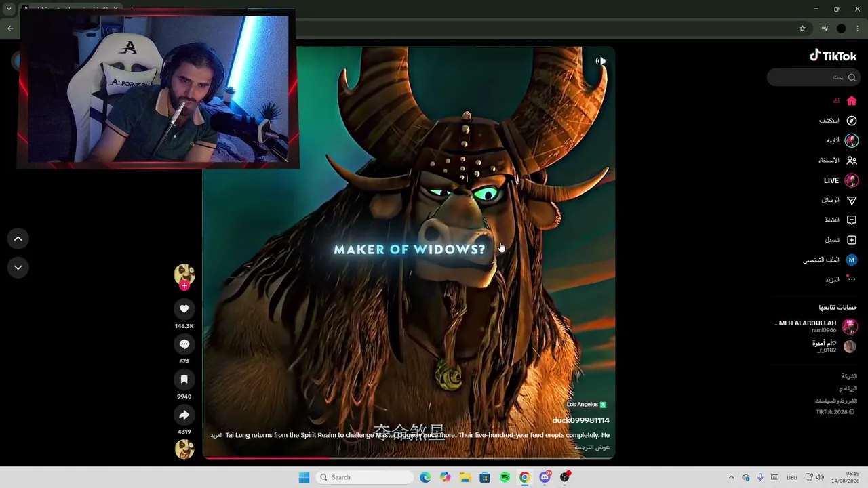This screenshot has width=868, height=488.
Task: Open the الشروط والسياسات Terms footer link
Action: click(x=836, y=401)
